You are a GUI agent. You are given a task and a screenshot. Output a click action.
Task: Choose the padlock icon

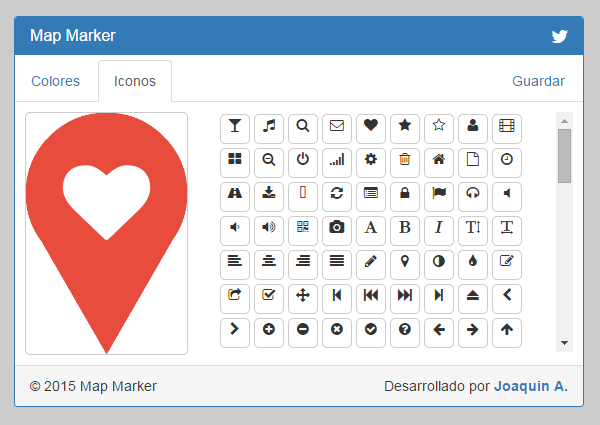click(405, 197)
